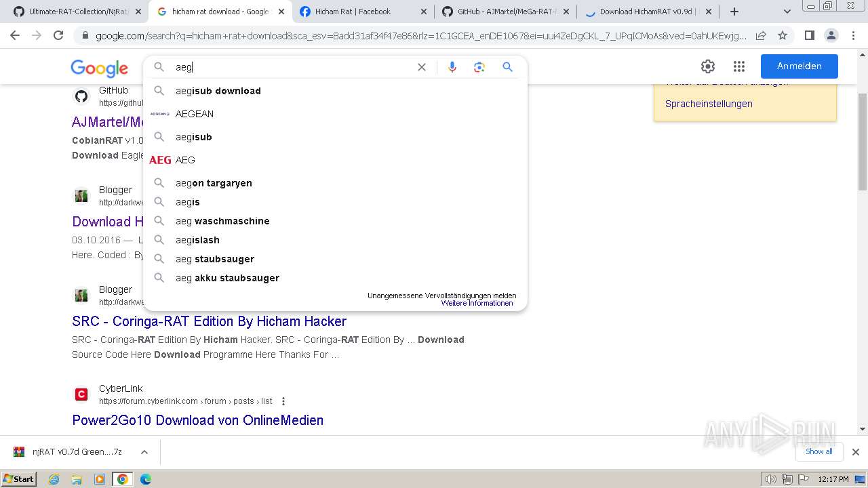The width and height of the screenshot is (868, 488).
Task: Close the Ultimate-RAT-Collection tab
Action: click(138, 12)
